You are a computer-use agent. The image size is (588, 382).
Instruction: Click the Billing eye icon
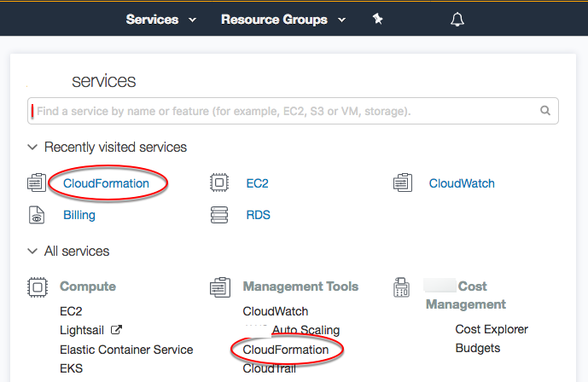coord(37,215)
